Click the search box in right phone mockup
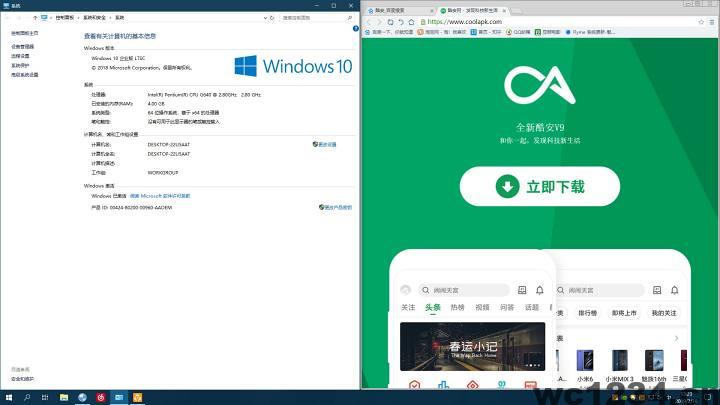The image size is (720, 405). click(x=600, y=290)
